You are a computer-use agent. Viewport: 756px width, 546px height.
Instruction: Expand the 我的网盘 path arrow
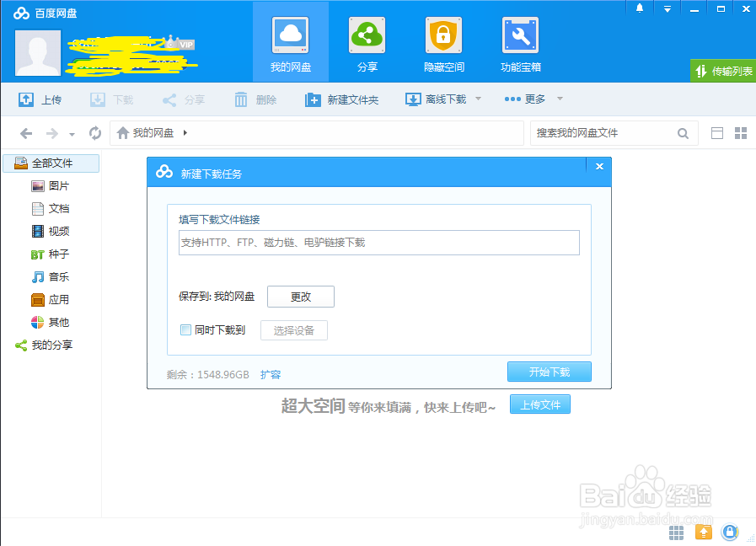point(185,132)
